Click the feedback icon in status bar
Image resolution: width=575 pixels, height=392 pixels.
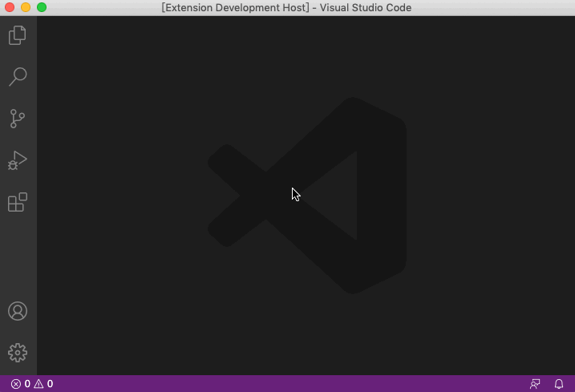[535, 384]
